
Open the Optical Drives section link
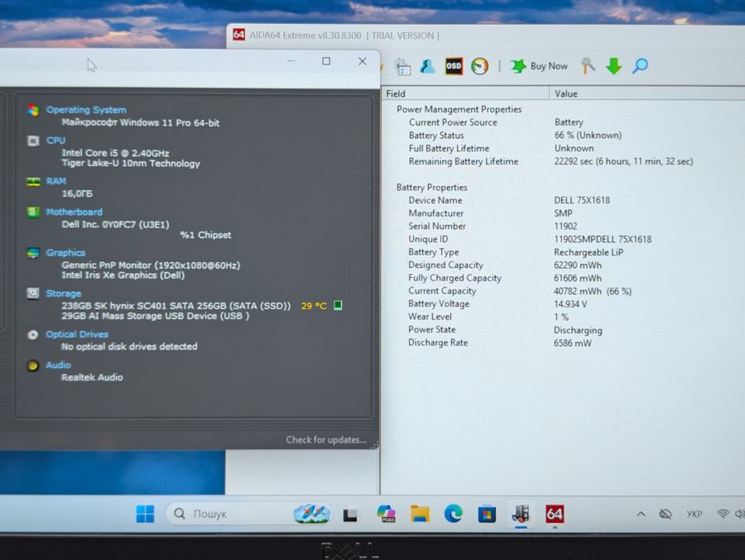(77, 334)
